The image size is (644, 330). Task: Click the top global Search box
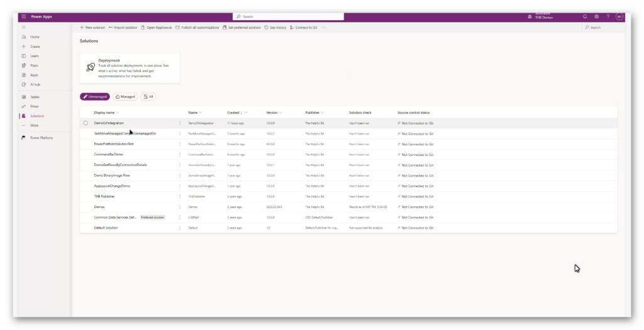pyautogui.click(x=288, y=16)
